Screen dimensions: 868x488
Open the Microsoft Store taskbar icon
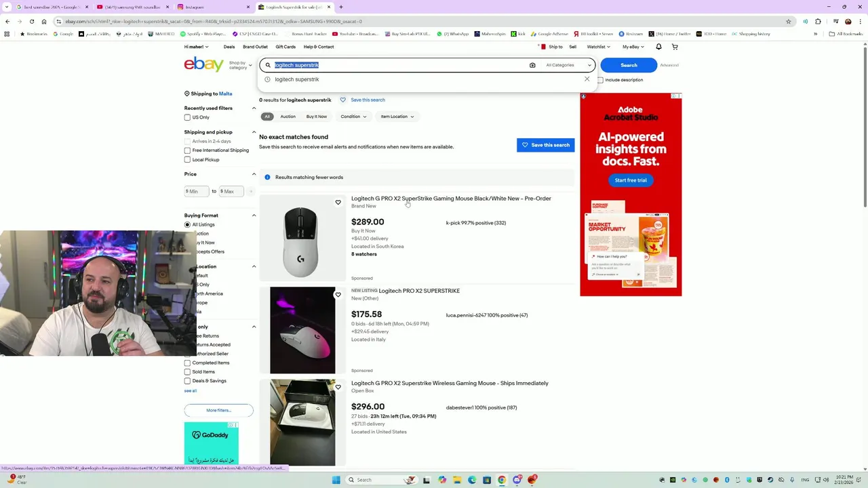point(487,480)
